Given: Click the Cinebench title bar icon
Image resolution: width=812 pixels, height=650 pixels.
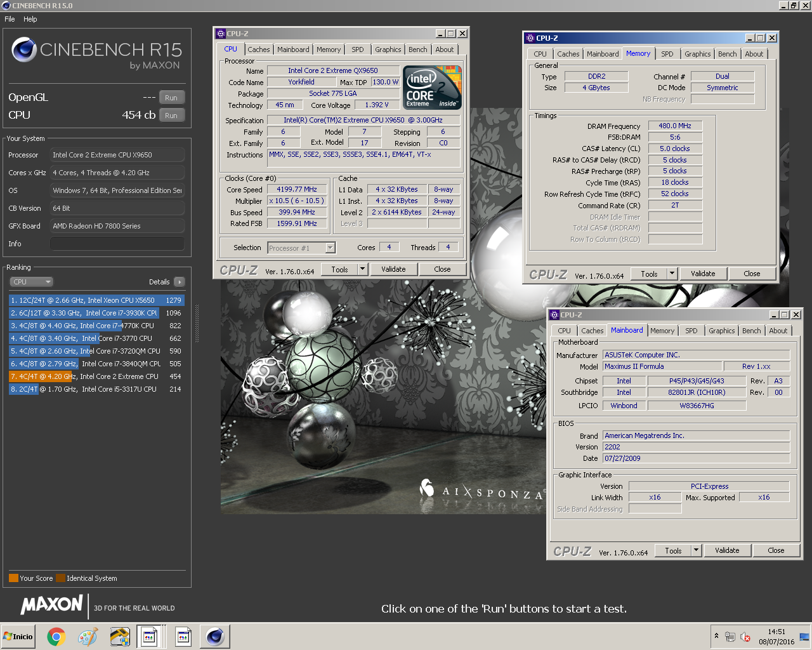Looking at the screenshot, I should click(6, 6).
